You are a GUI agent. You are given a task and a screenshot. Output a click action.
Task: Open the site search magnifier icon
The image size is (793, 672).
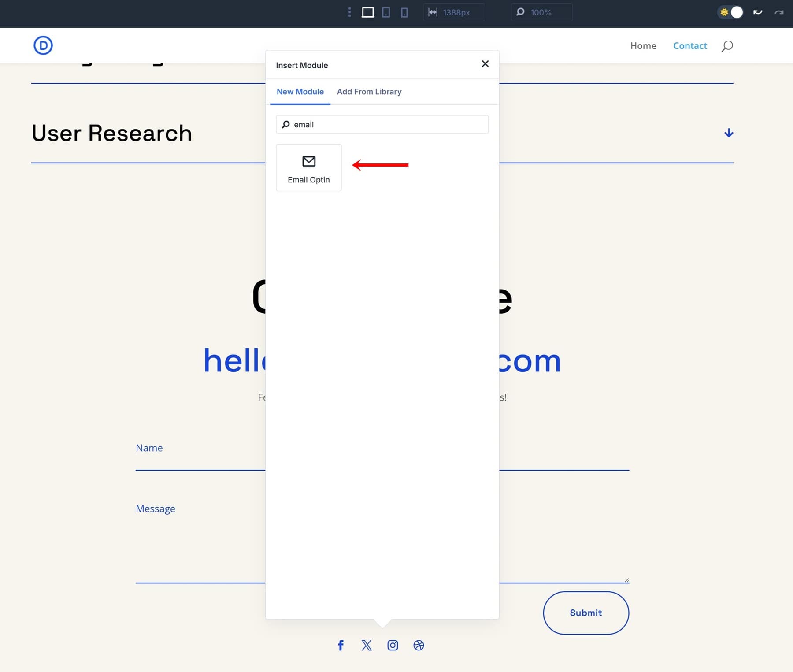tap(727, 46)
